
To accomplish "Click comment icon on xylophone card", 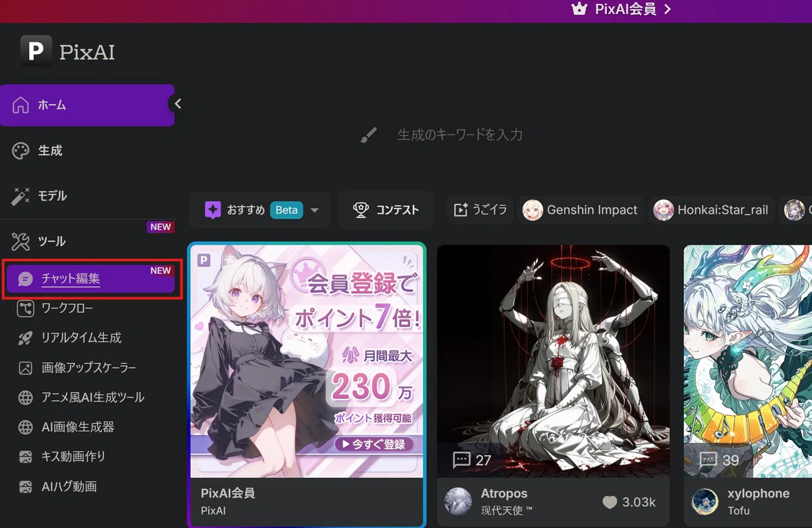I will (x=708, y=460).
